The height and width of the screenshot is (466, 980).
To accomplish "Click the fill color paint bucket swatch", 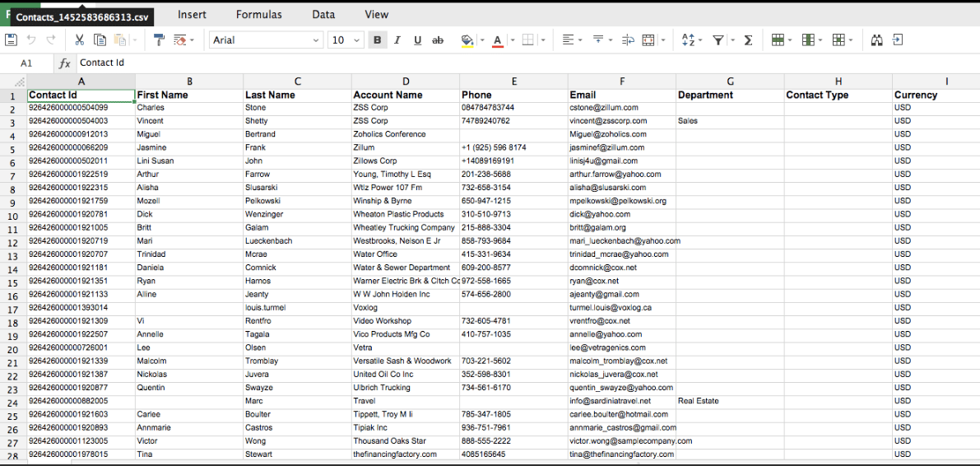I will (467, 40).
